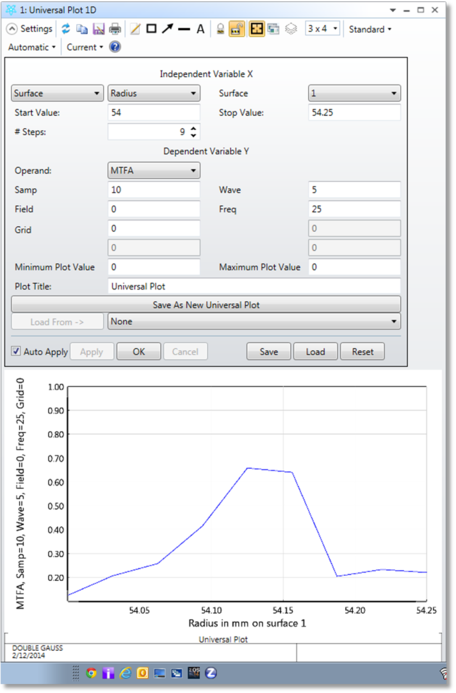Open the None load-from dropdown
The width and height of the screenshot is (456, 693).
[254, 322]
